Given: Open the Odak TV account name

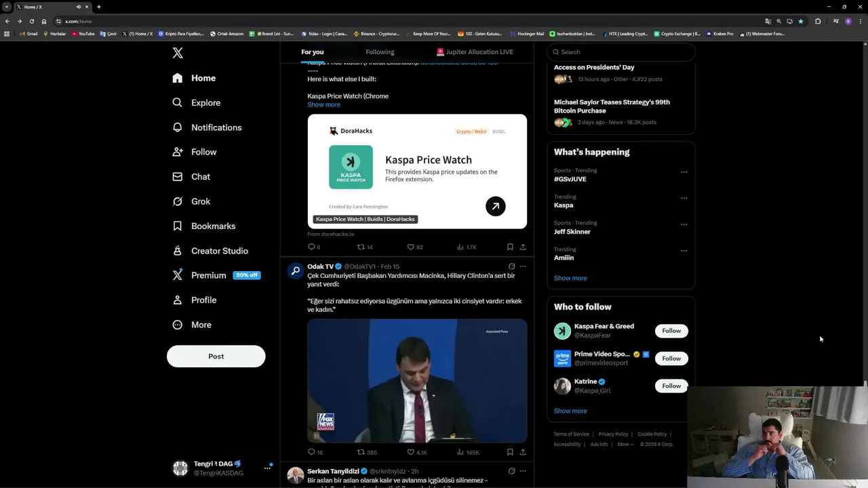Looking at the screenshot, I should 320,267.
